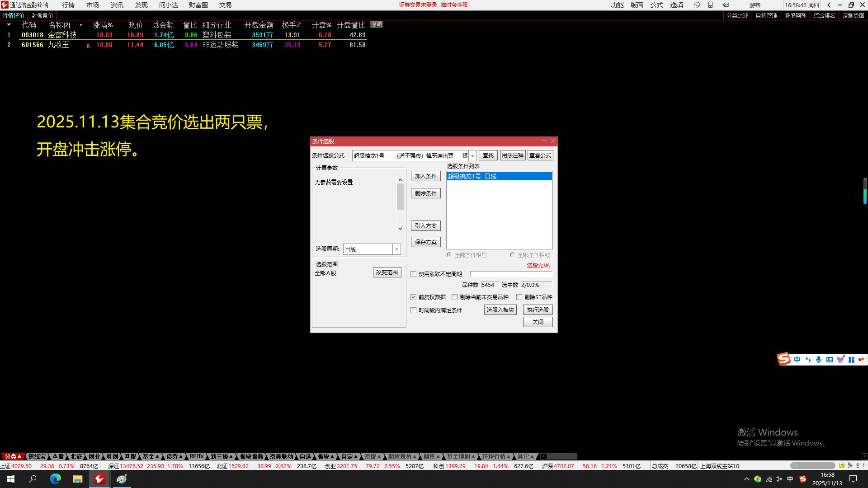This screenshot has width=868, height=488.
Task: Click the 计算参数 vertical scrollbar
Action: coord(400,197)
